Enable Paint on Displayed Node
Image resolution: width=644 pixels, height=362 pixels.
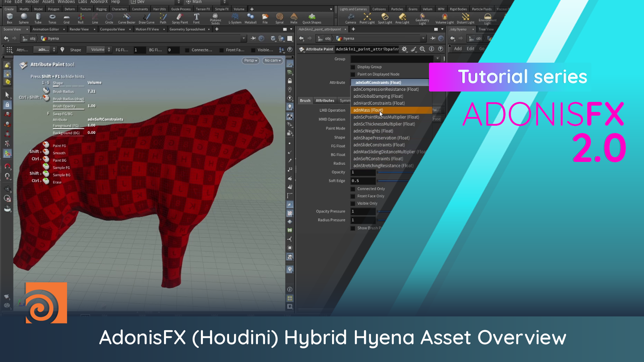pyautogui.click(x=353, y=74)
